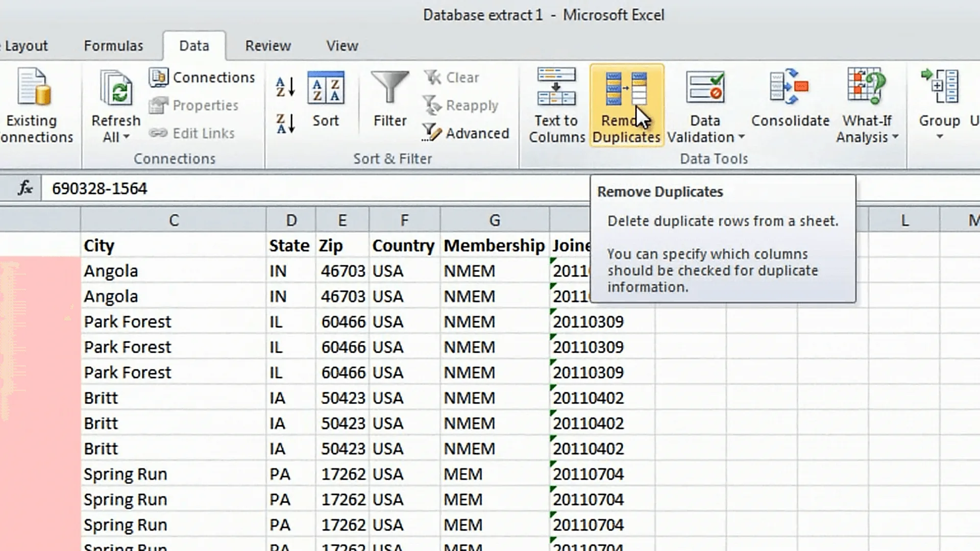The height and width of the screenshot is (551, 980).
Task: Select the first MEM membership cell
Action: [x=495, y=474]
